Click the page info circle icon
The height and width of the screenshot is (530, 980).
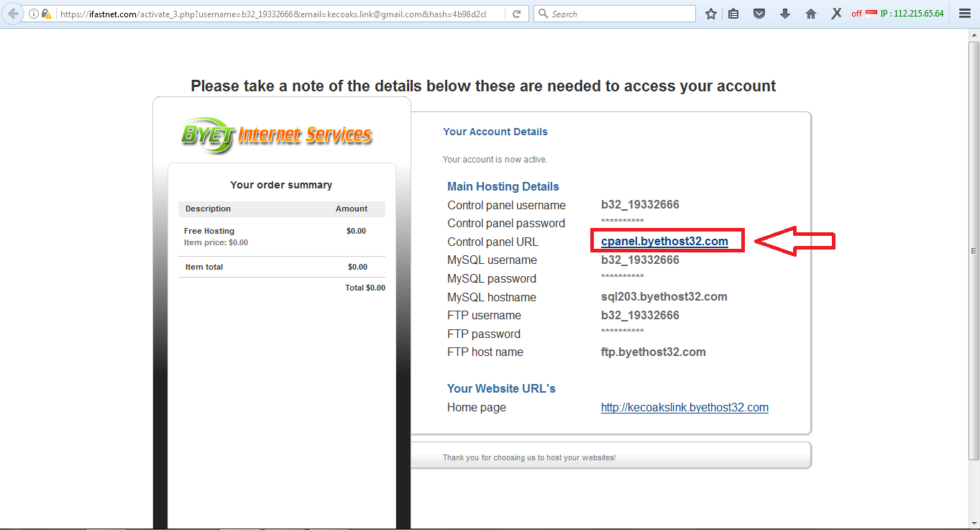coord(33,13)
